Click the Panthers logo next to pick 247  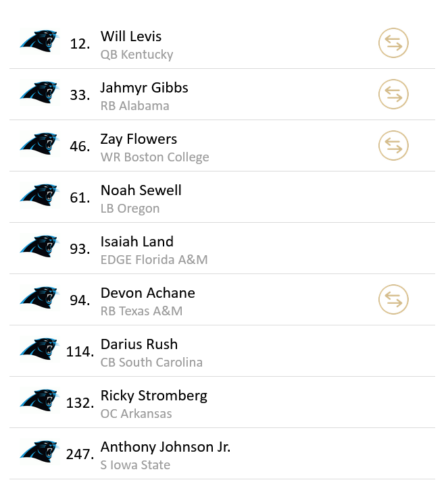[39, 453]
